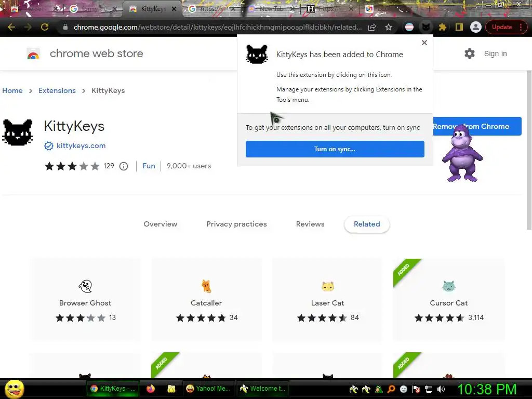Go back with the browser back arrow
This screenshot has height=399, width=532.
point(11,27)
